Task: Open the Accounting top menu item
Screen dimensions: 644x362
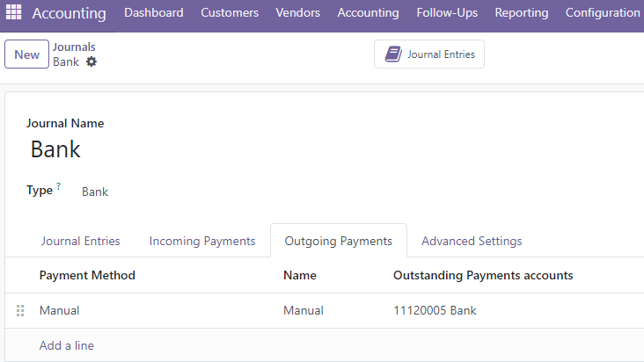Action: pyautogui.click(x=368, y=12)
